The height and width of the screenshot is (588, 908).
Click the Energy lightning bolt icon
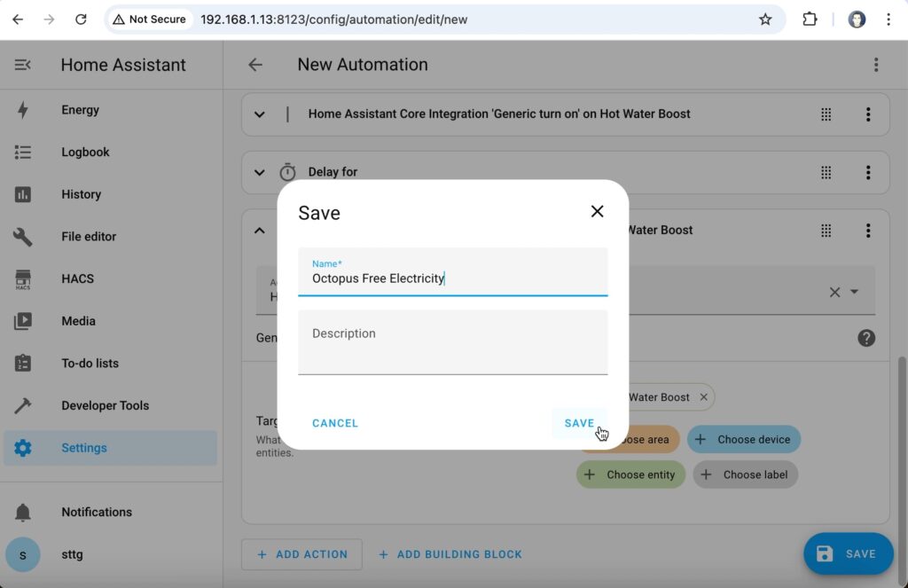(22, 109)
